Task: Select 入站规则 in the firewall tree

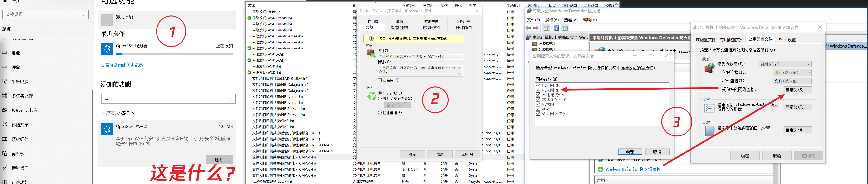Action: point(547,43)
